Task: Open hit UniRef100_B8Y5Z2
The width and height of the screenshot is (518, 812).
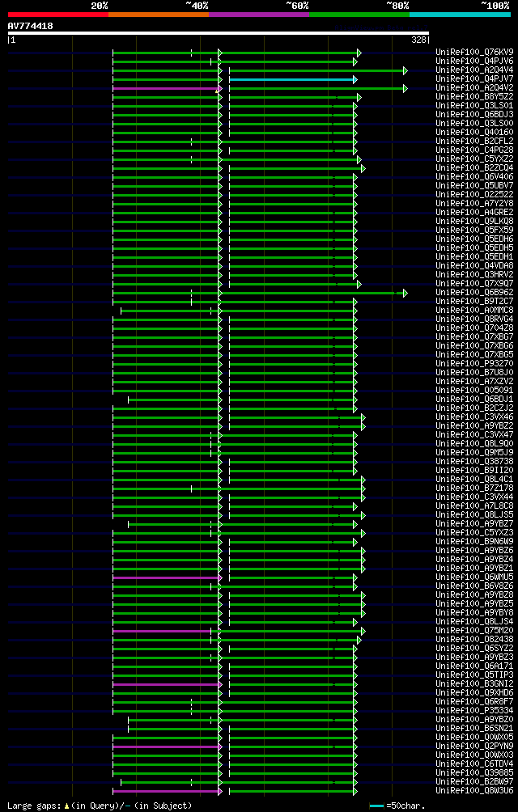Action: [474, 96]
